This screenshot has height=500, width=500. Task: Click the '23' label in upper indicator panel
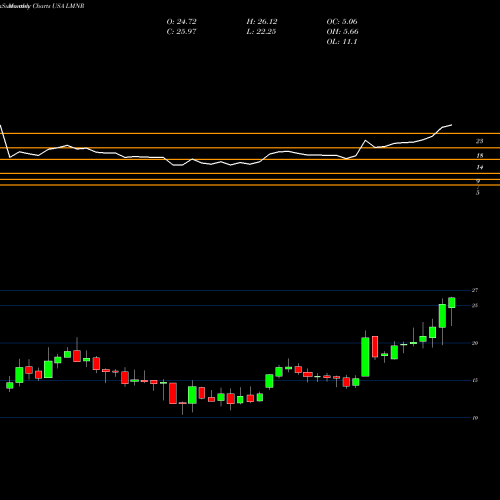tap(479, 141)
